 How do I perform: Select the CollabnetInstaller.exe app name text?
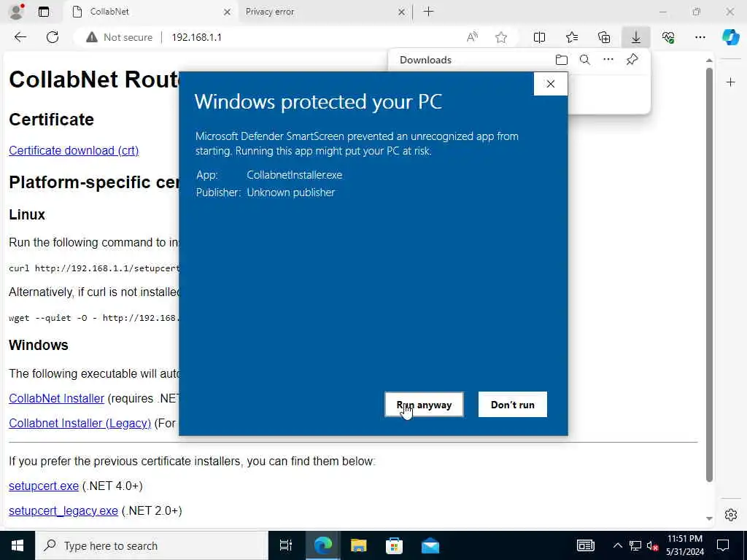tap(295, 175)
